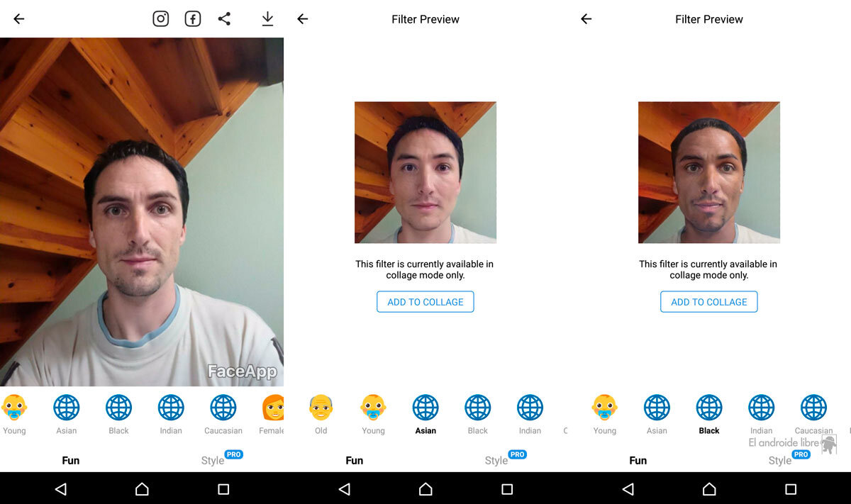Switch to Style PRO tab below the Female filter
The image size is (851, 504).
pyautogui.click(x=213, y=460)
